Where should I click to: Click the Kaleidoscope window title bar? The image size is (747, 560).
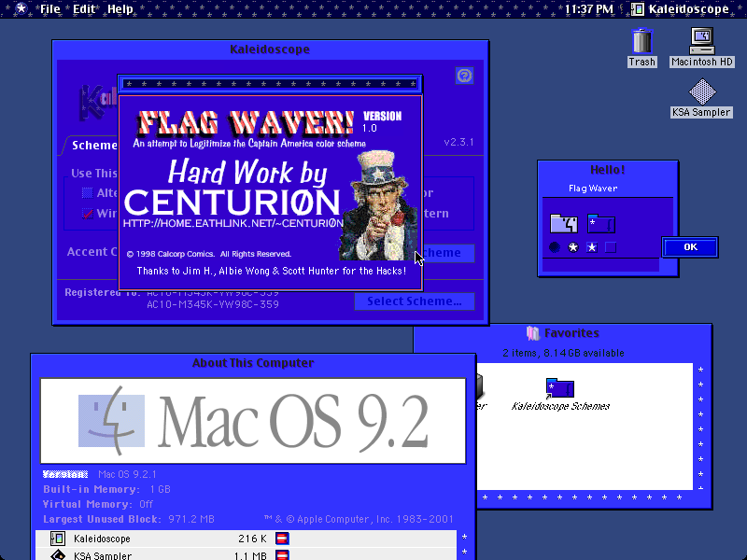(x=270, y=49)
